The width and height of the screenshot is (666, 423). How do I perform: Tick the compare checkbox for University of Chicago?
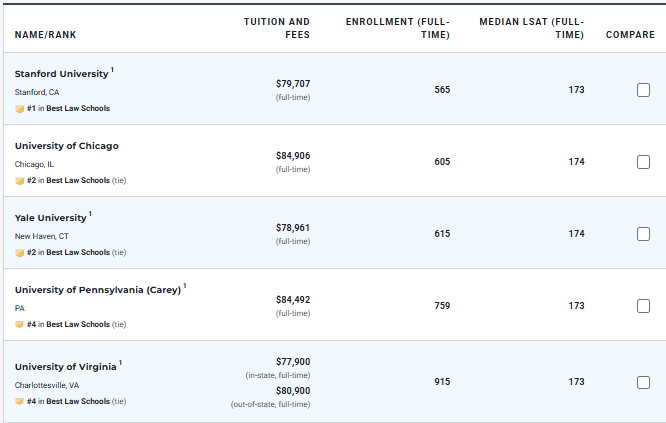click(643, 162)
